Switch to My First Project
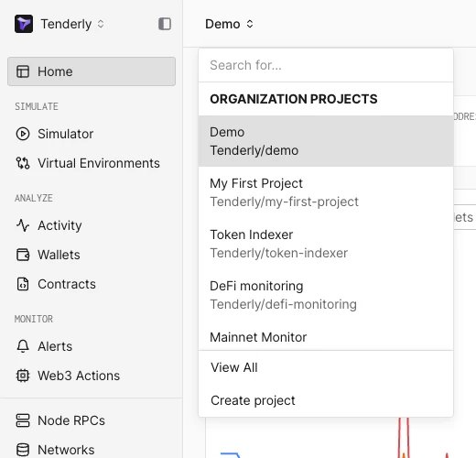This screenshot has height=458, width=476. click(x=326, y=192)
